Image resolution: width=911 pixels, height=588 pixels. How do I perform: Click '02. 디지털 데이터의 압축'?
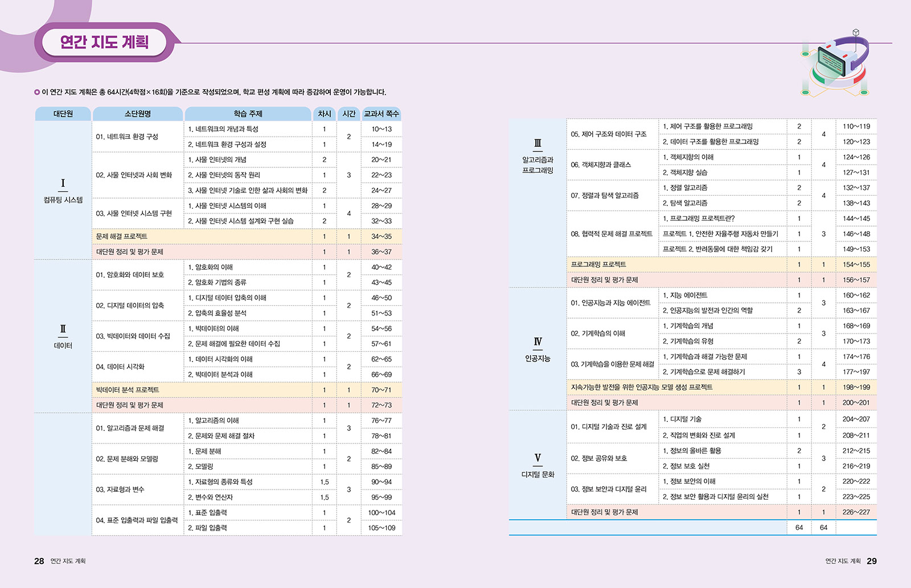[130, 306]
